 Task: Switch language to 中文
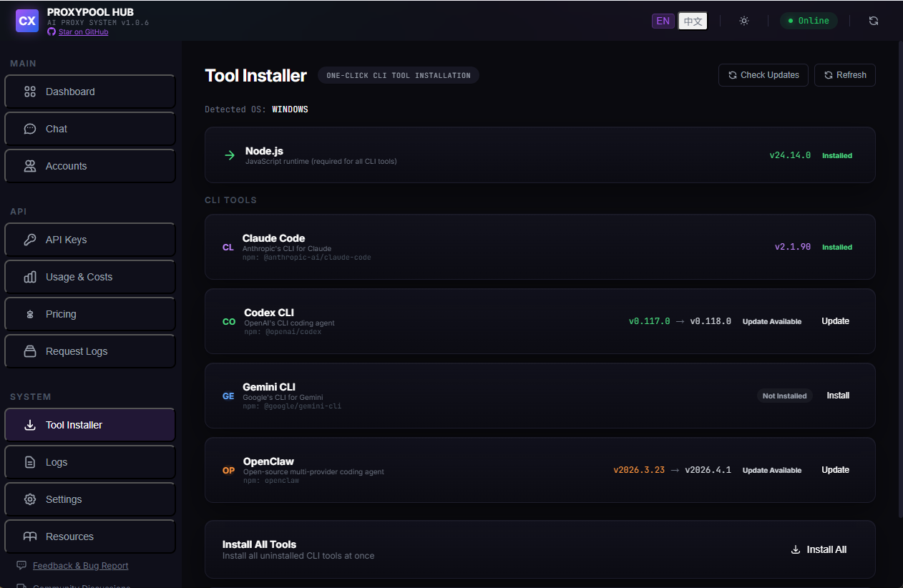click(693, 21)
